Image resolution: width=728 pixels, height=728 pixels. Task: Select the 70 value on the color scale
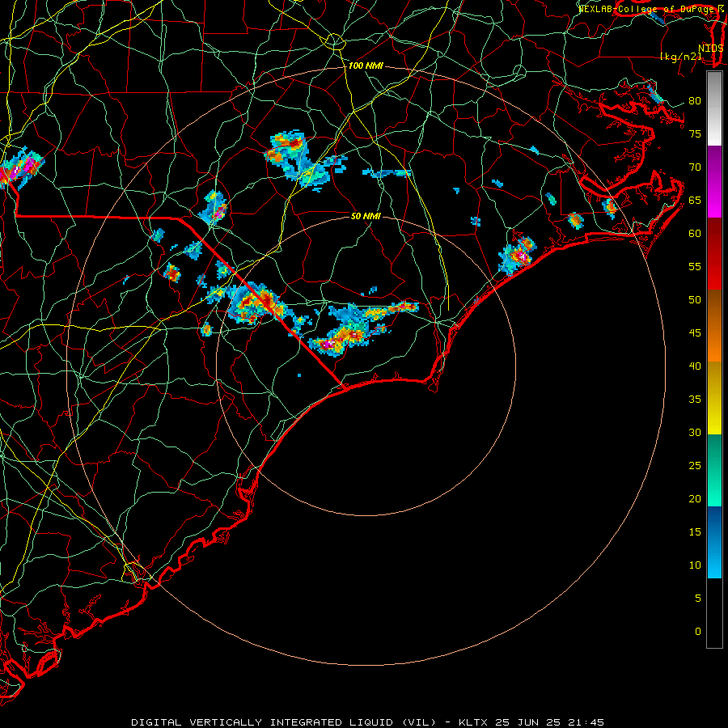point(695,167)
